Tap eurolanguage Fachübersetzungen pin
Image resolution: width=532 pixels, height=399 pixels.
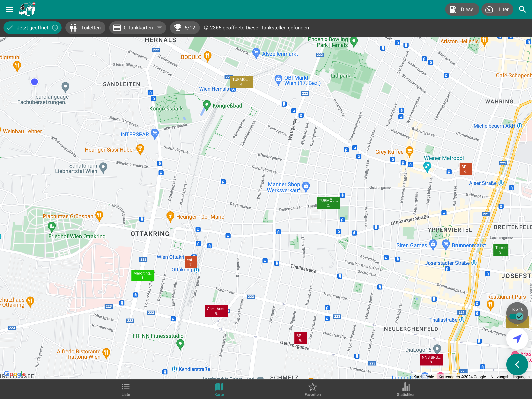coord(65,87)
